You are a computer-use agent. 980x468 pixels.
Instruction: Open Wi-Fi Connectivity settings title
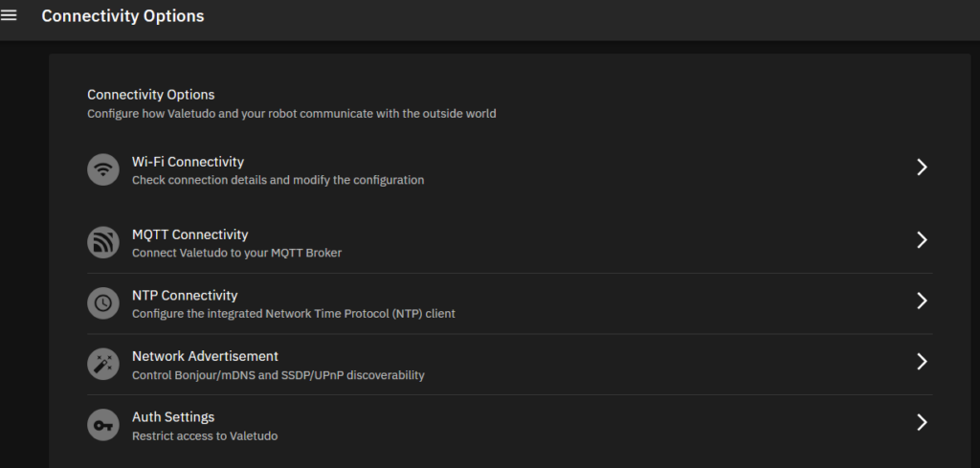pyautogui.click(x=188, y=162)
